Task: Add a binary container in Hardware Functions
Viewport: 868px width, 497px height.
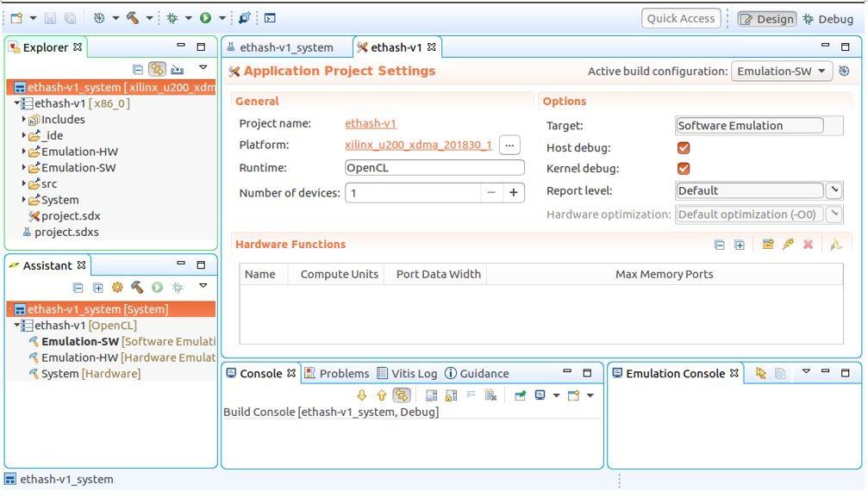Action: (x=768, y=244)
